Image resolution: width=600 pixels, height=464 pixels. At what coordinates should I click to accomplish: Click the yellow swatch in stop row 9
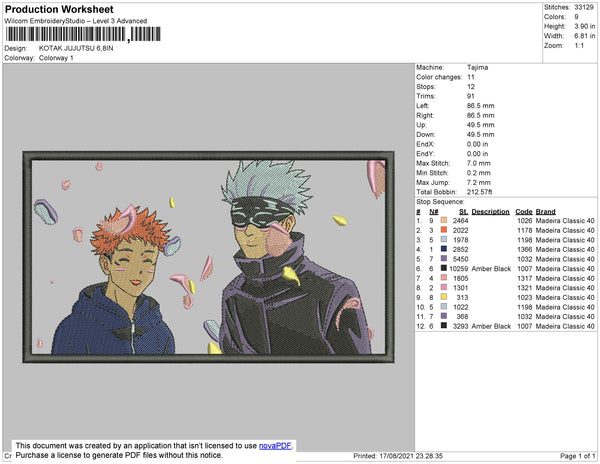[x=444, y=297]
